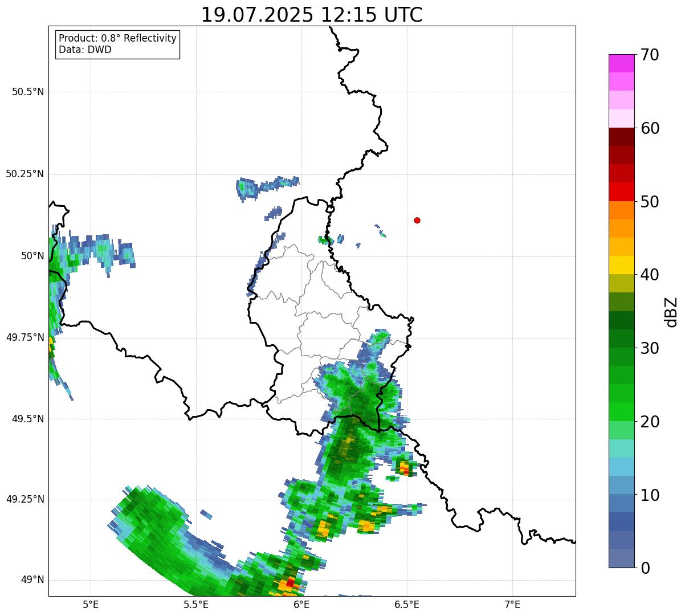Viewport: 685px width, 616px height.
Task: Pick the darkest green swatch below 35 dBZ
Action: tap(622, 320)
